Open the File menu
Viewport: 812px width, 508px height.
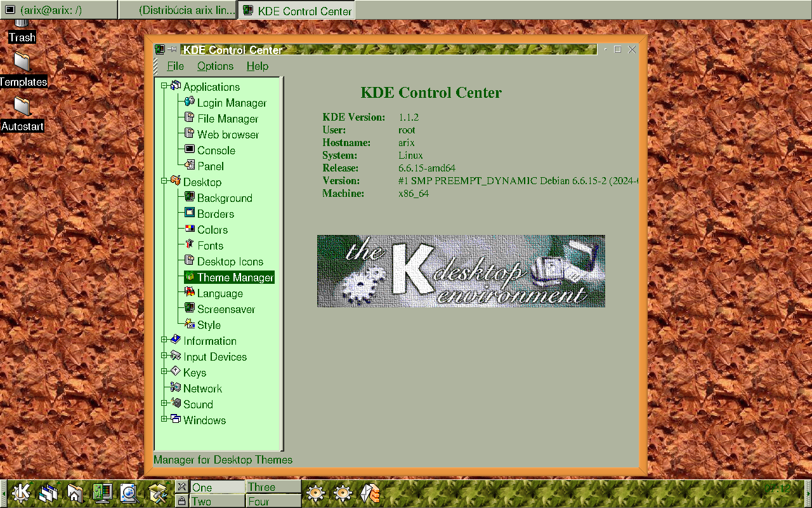175,66
